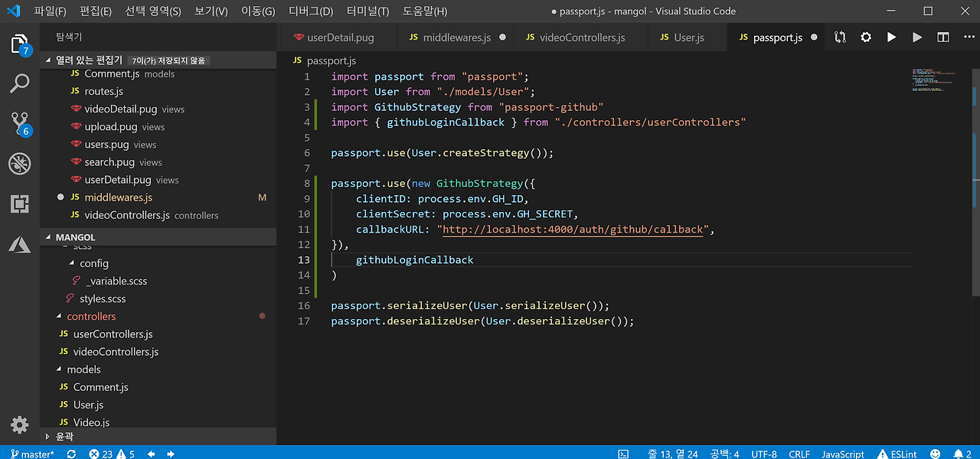Image resolution: width=980 pixels, height=459 pixels.
Task: Split the editor with the layout icon
Action: pyautogui.click(x=943, y=37)
